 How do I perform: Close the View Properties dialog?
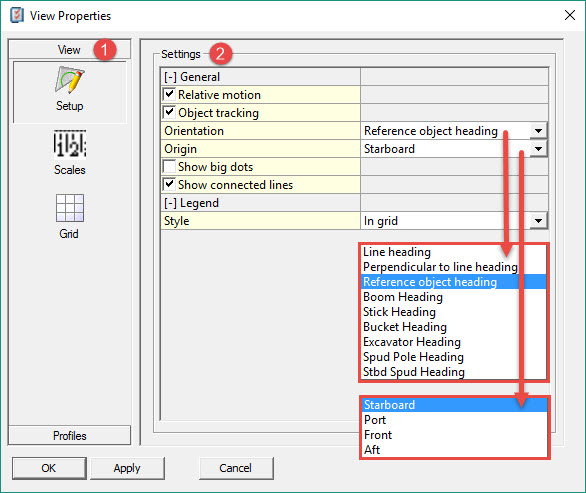[x=570, y=15]
